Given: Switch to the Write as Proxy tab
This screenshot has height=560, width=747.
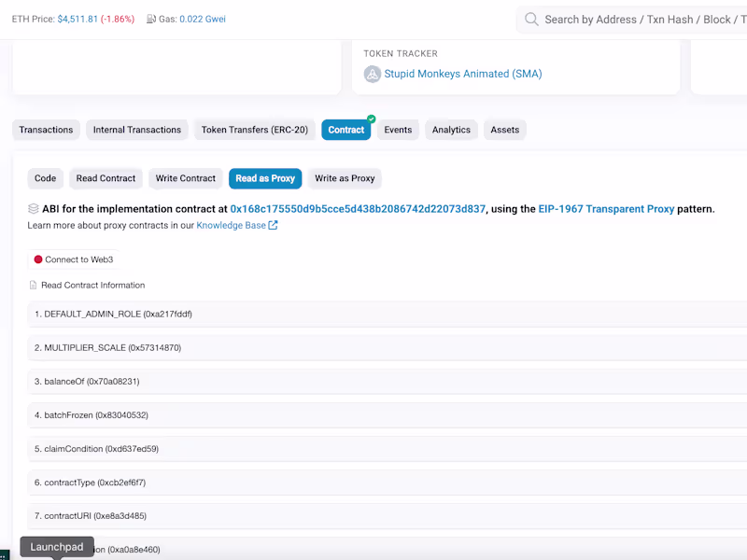Looking at the screenshot, I should click(345, 178).
